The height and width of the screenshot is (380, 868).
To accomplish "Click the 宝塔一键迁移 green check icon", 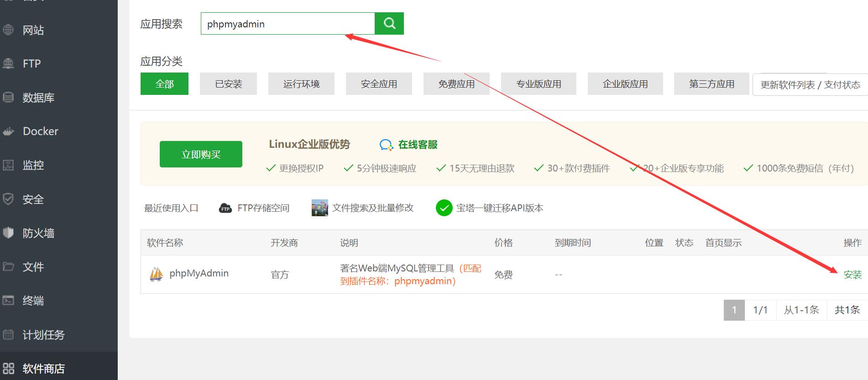I will [444, 208].
